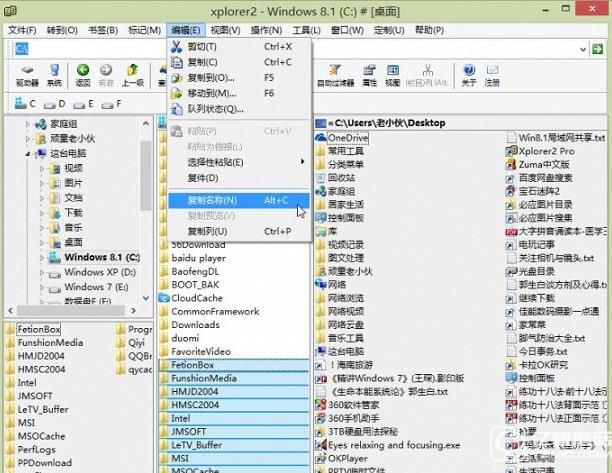Click the folder tree vertical scrollbar

[x=150, y=200]
